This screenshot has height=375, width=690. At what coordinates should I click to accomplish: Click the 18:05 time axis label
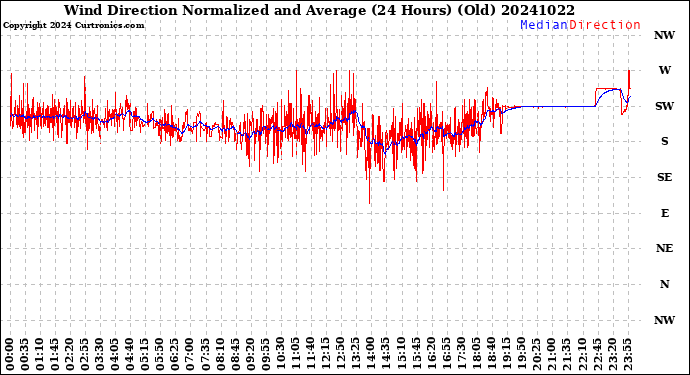point(476,354)
